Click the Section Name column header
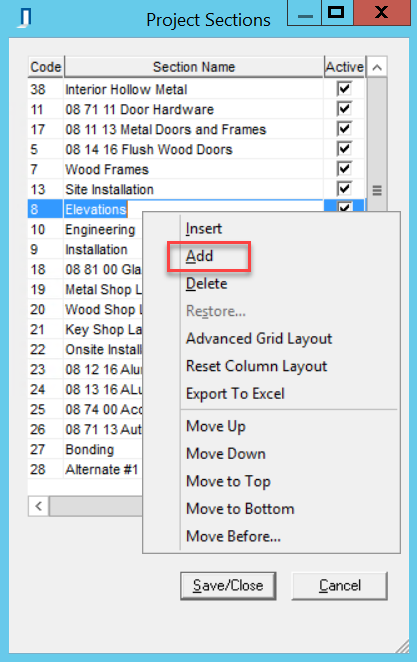This screenshot has height=662, width=417. [x=194, y=67]
